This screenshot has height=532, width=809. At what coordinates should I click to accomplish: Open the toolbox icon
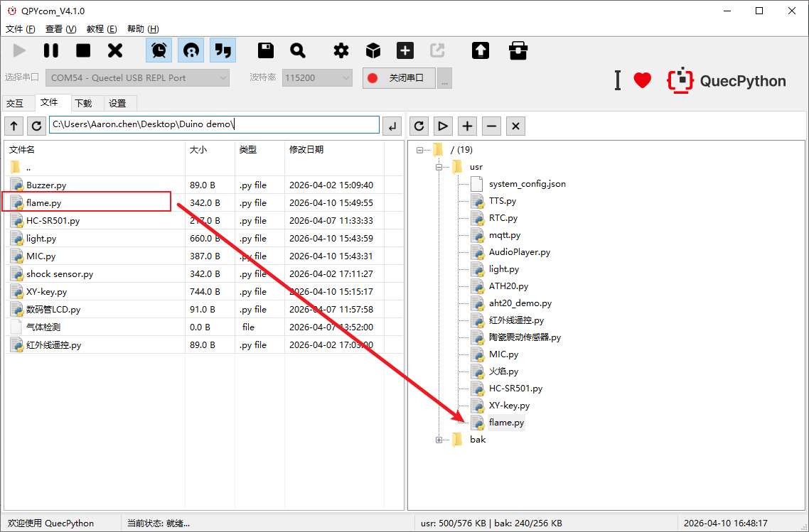point(518,50)
